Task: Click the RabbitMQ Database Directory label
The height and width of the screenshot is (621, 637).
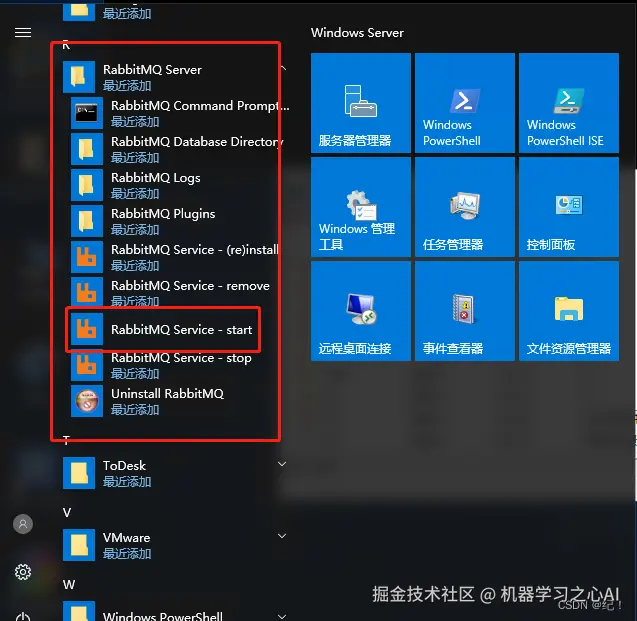Action: tap(197, 142)
